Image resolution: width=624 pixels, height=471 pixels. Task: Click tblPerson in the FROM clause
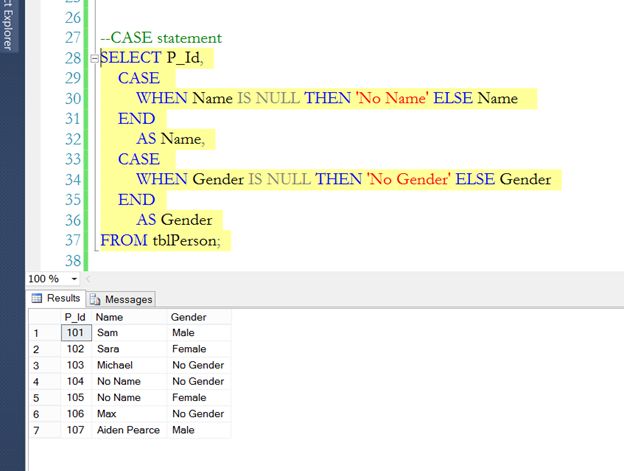(x=186, y=240)
